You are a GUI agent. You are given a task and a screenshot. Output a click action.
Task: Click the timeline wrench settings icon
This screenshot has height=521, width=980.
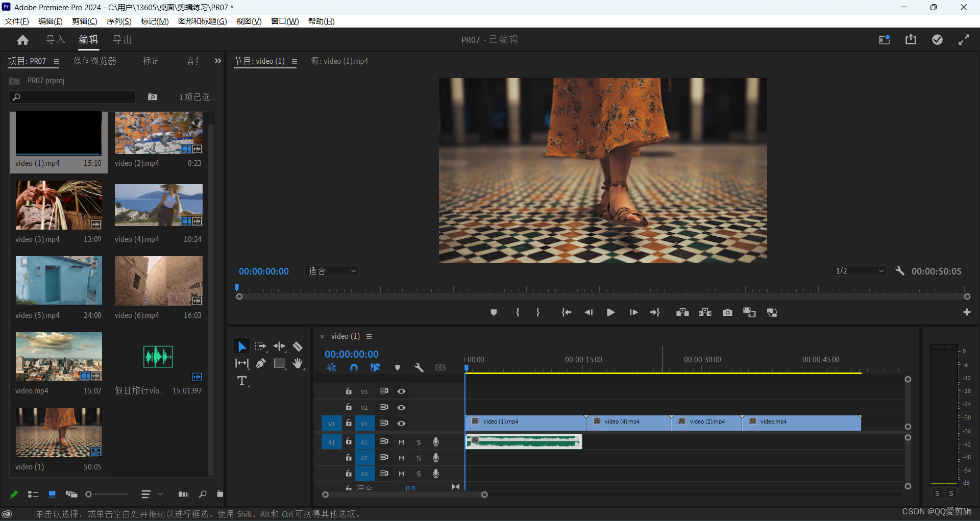(419, 367)
